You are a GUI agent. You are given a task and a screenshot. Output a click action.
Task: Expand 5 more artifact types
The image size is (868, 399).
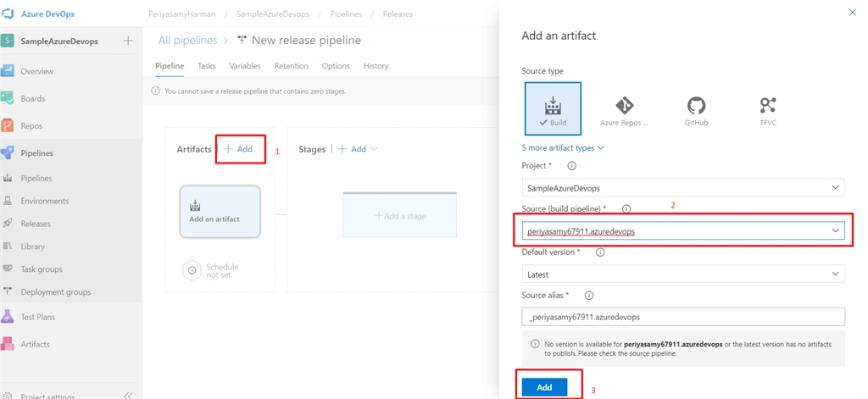(x=563, y=147)
